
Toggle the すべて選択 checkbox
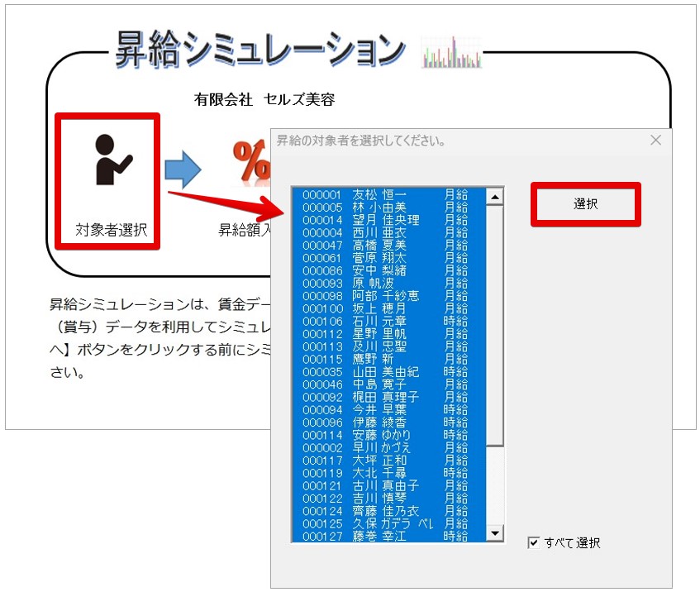[533, 543]
